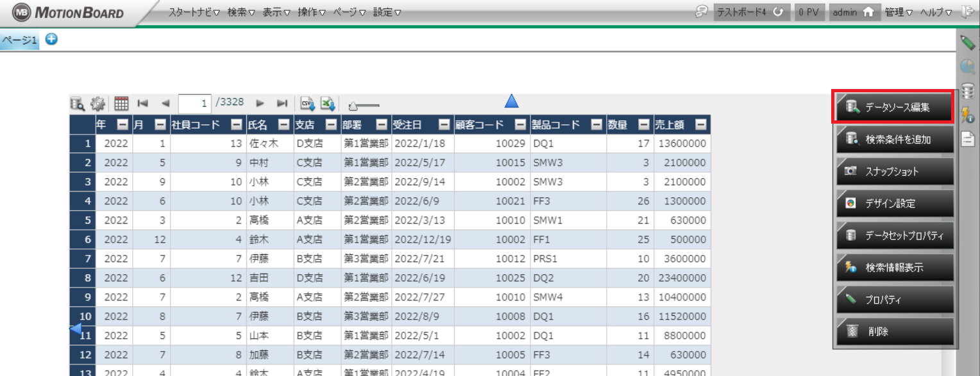The height and width of the screenshot is (376, 980).
Task: Download the table as Excel
Action: pos(328,103)
